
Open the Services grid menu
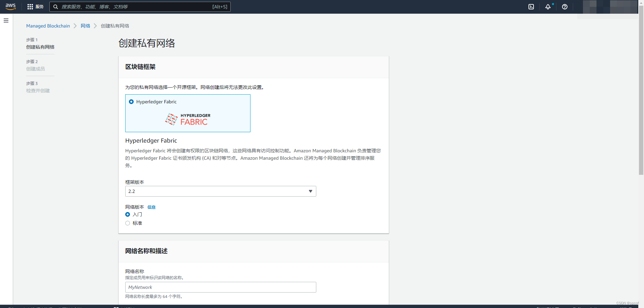coord(35,7)
